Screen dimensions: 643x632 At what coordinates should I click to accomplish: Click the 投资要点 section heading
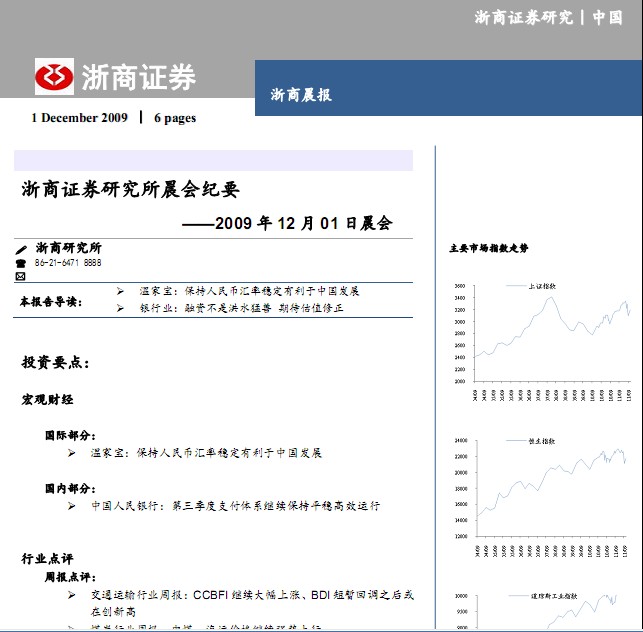point(56,362)
